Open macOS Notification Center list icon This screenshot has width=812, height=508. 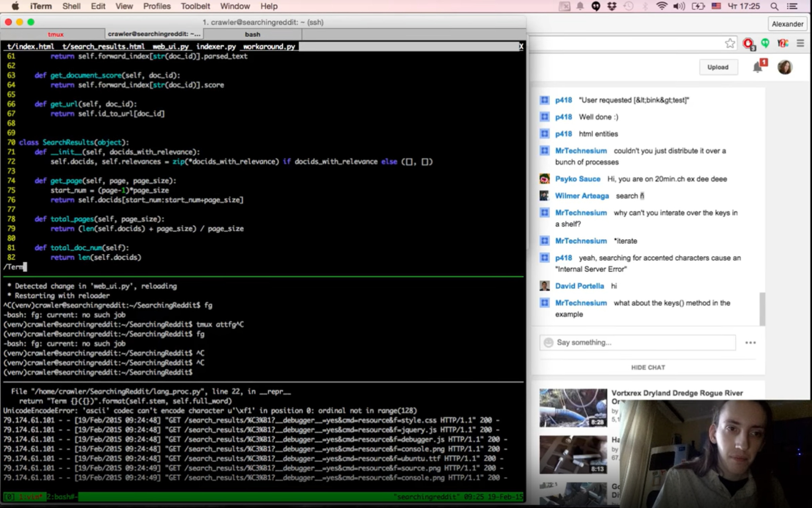tap(792, 6)
